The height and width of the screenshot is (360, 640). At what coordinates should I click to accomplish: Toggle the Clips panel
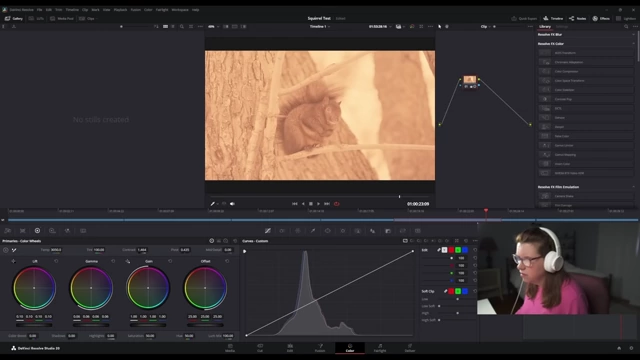(x=87, y=18)
